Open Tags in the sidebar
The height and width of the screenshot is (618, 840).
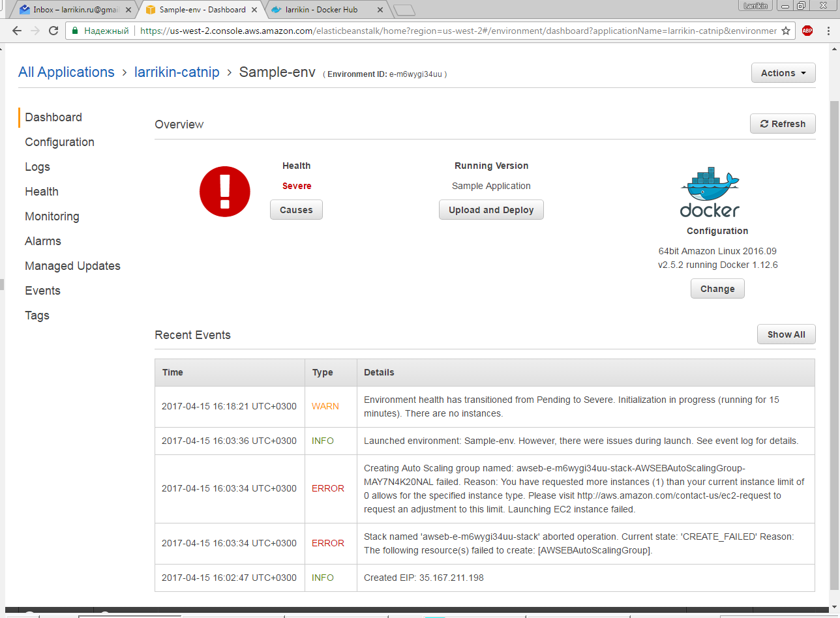click(37, 316)
